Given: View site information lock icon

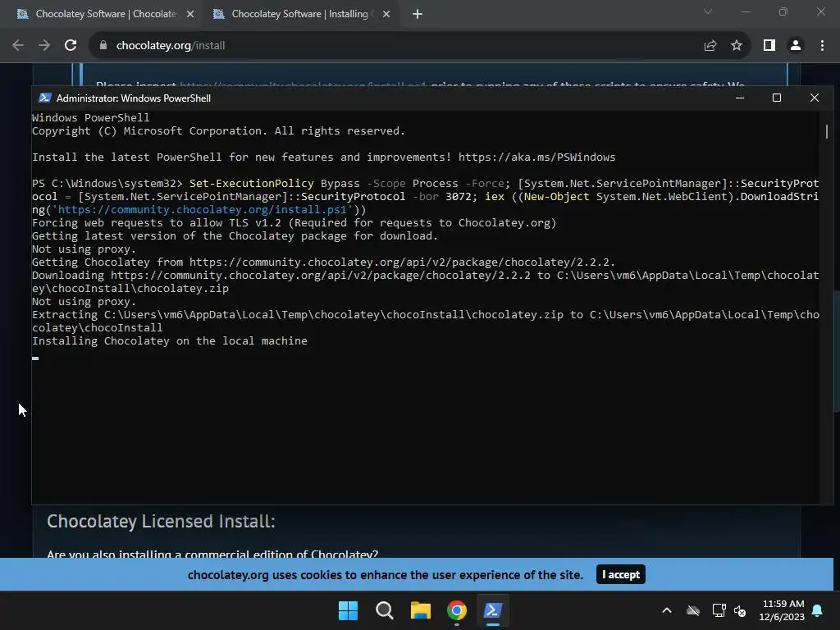Looking at the screenshot, I should 103,46.
